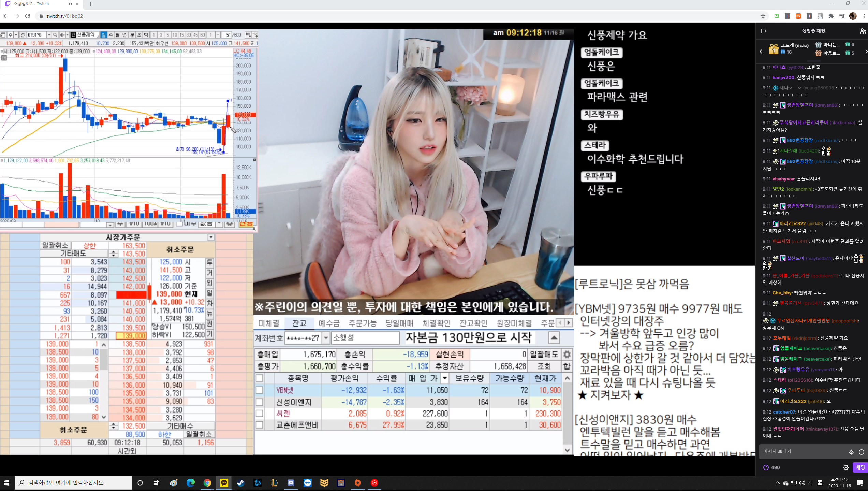Click the purple 채팅 send button
Viewport: 868px width, 491px height.
[860, 467]
